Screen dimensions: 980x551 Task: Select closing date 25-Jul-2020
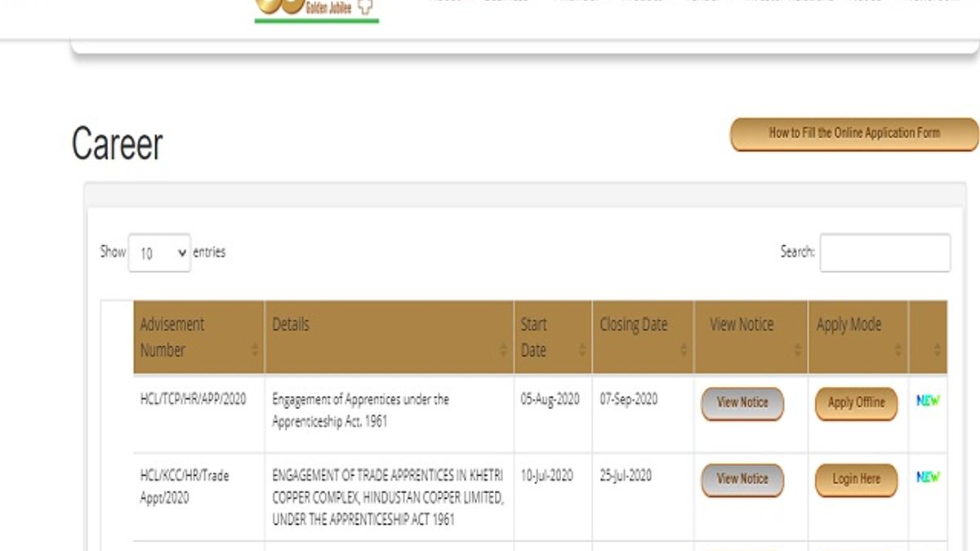point(626,476)
